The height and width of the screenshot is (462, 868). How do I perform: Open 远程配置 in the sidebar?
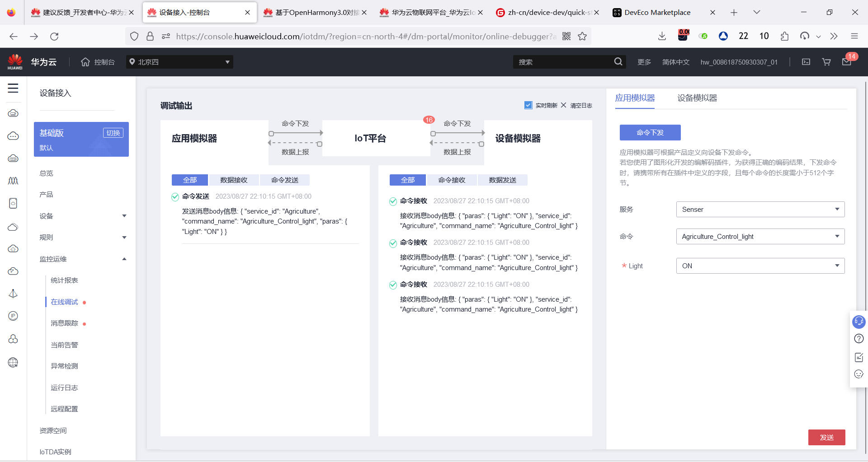[x=64, y=409]
